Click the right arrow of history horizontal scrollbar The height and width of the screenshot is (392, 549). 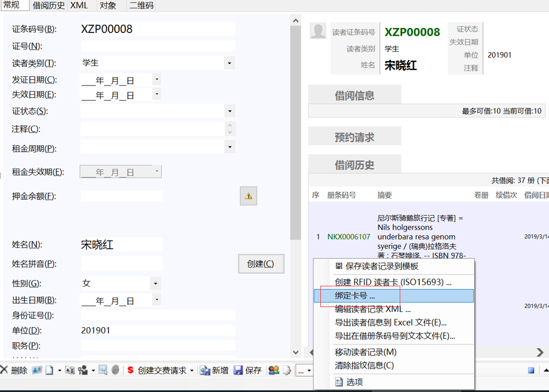coord(539,352)
